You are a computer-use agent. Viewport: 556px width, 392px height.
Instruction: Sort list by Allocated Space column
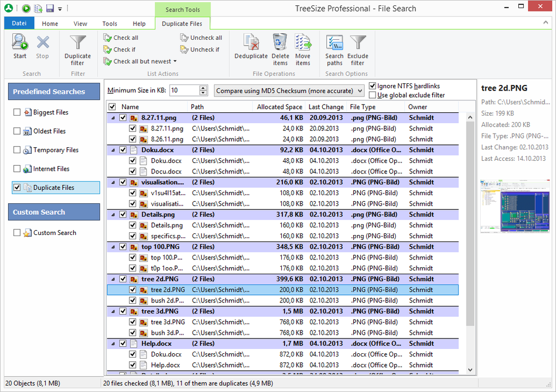tap(279, 107)
